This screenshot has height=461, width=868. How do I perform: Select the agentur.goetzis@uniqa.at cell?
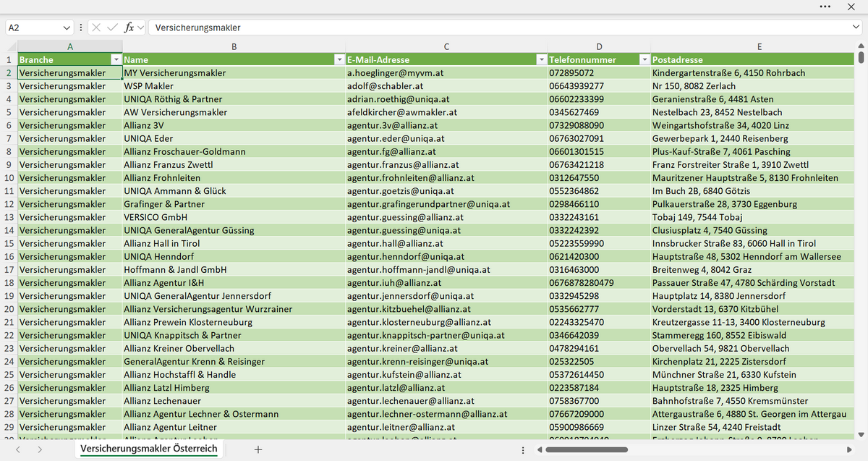point(446,191)
